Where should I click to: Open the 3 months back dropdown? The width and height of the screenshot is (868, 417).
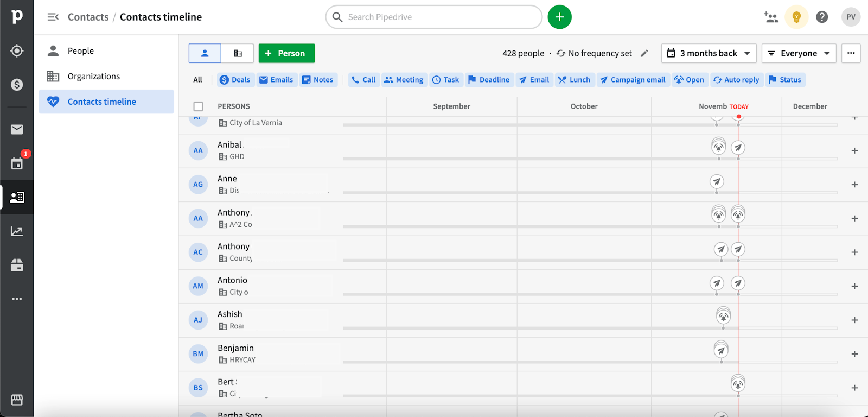tap(709, 53)
